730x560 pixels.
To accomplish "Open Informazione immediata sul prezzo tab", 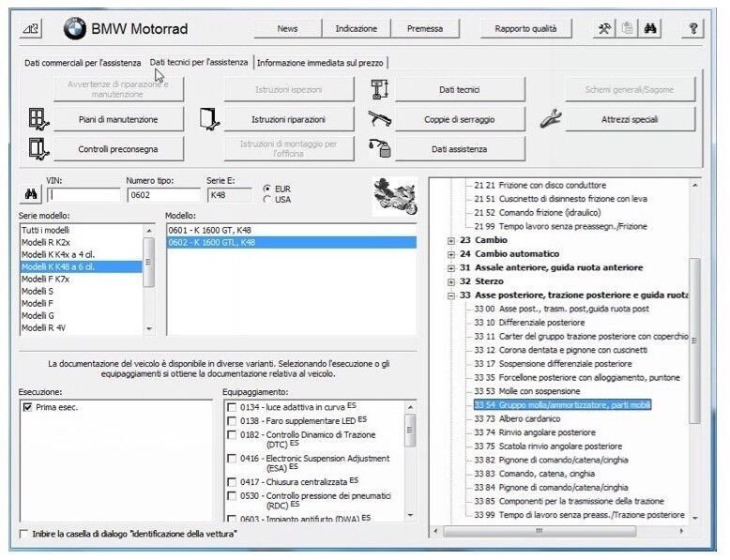I will click(320, 63).
